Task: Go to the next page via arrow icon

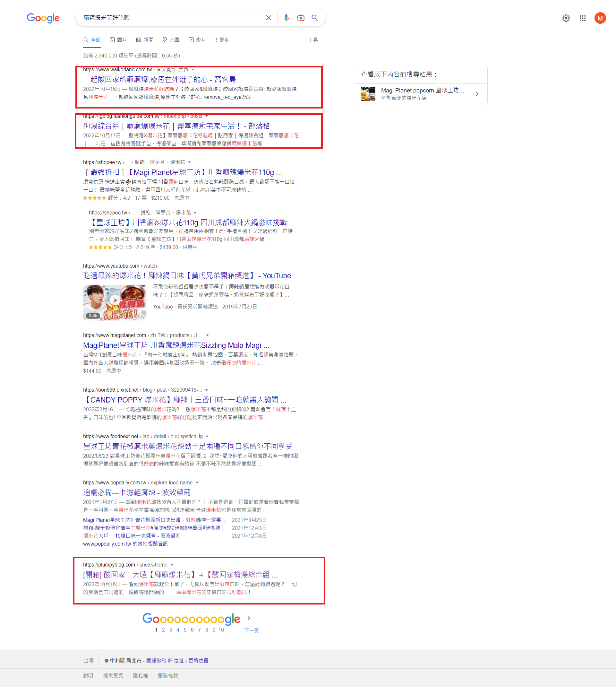Action: pos(249,618)
